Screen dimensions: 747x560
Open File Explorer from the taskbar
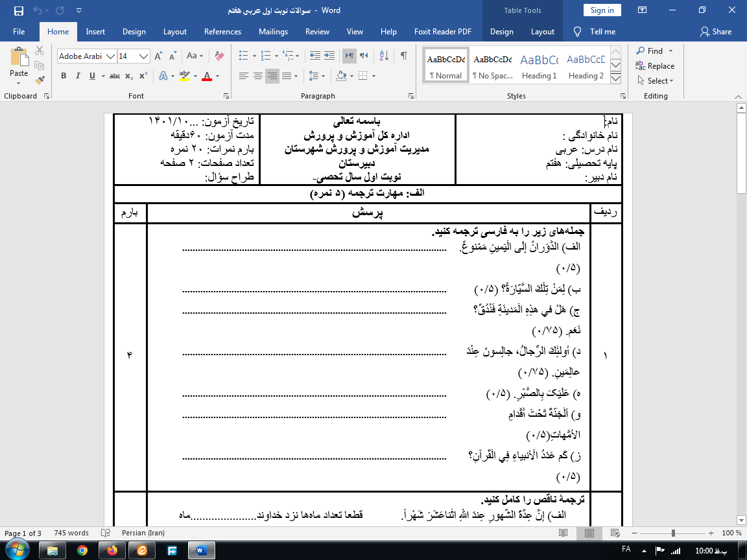(x=53, y=550)
